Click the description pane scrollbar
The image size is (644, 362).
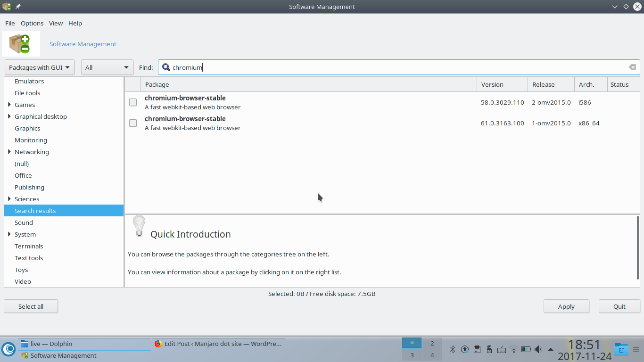tap(638, 248)
